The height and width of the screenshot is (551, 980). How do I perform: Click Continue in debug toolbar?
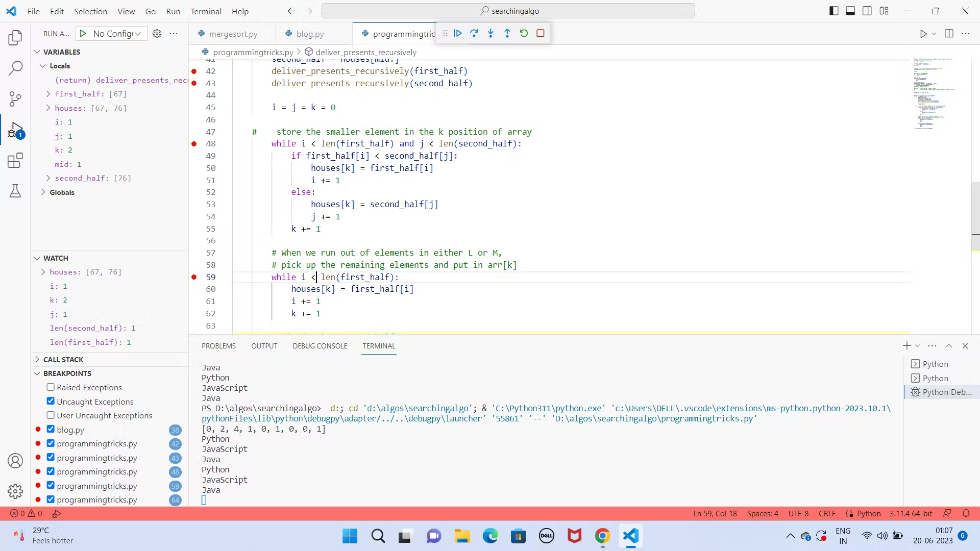click(458, 33)
